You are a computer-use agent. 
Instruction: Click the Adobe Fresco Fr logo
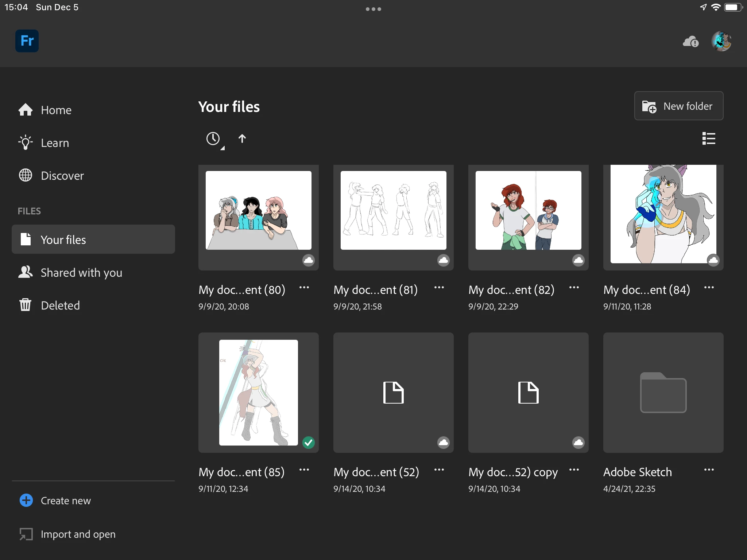[27, 41]
